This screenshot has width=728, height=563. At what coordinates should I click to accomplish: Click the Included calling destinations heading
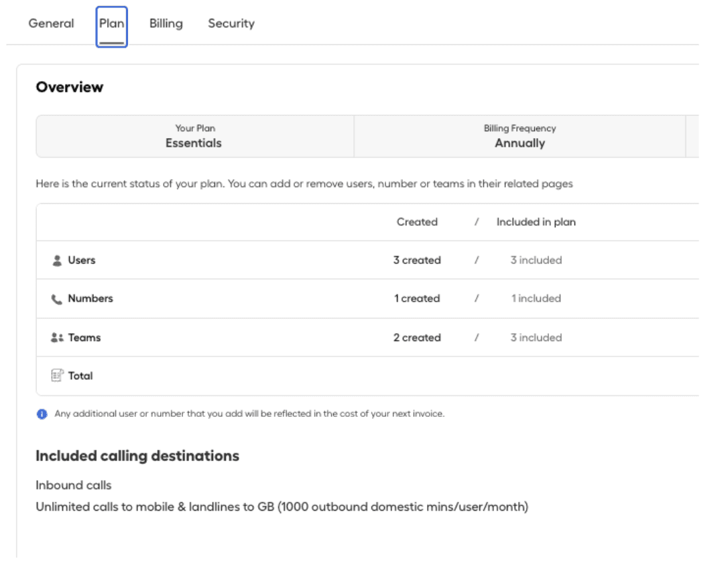(x=137, y=456)
